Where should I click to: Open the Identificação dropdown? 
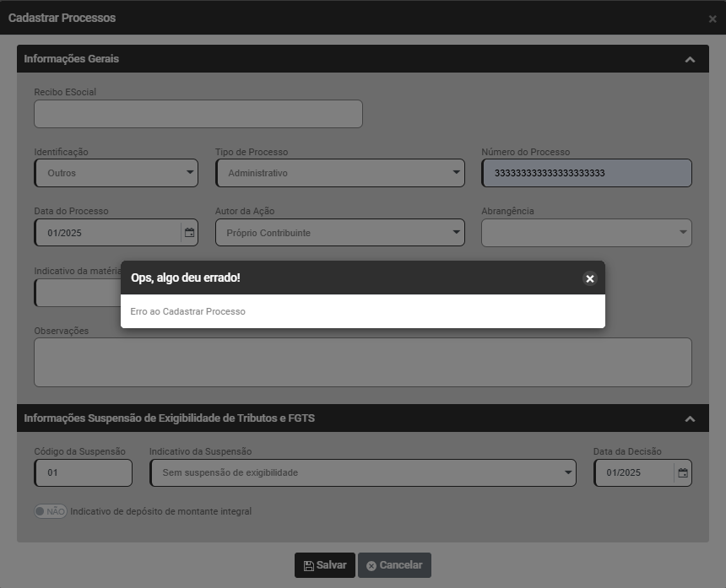point(116,173)
